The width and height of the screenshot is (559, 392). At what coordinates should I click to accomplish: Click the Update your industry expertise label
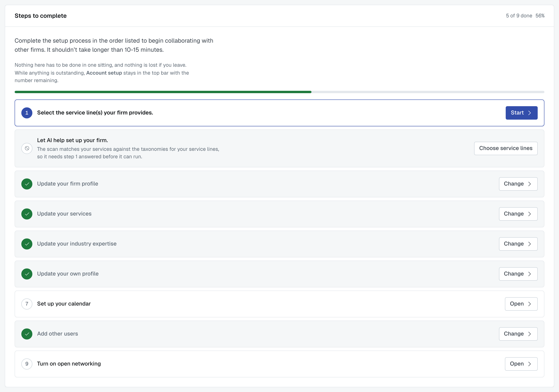[77, 244]
